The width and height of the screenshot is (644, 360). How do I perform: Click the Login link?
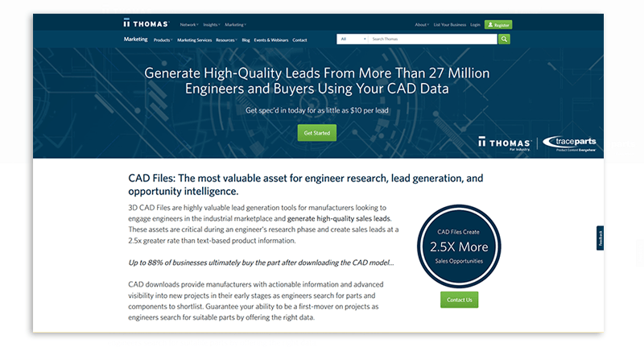(x=475, y=25)
